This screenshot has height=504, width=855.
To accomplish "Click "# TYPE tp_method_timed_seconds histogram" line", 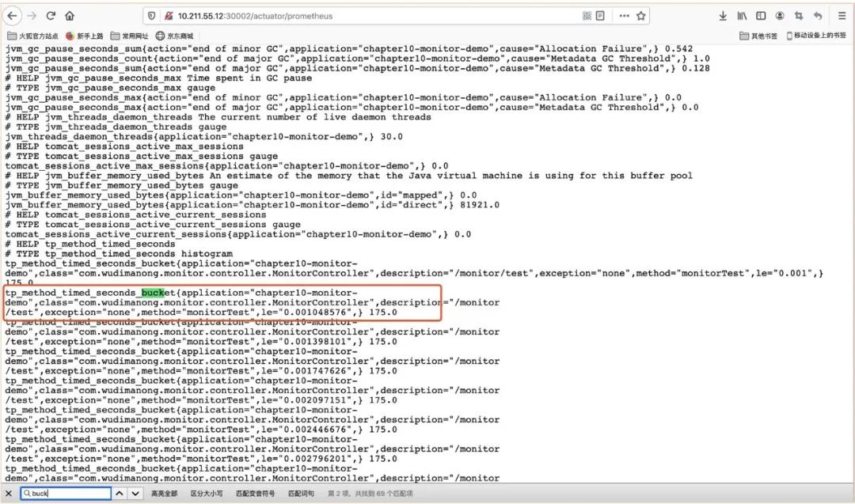I will click(x=119, y=254).
